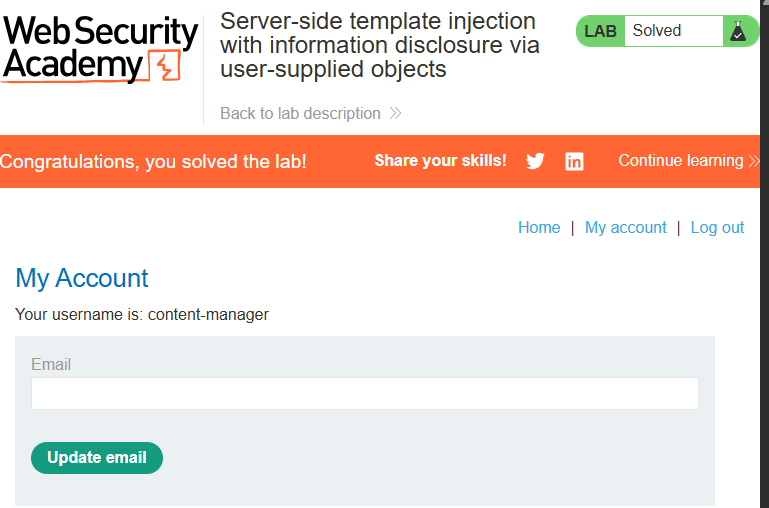Screen dimensions: 769x508
Task: Select Log out in navigation
Action: pos(717,228)
